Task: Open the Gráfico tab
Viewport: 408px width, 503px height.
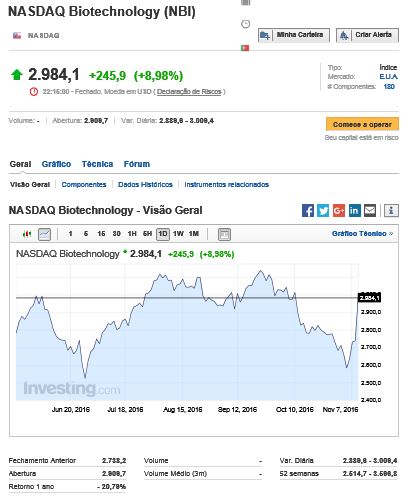Action: [56, 164]
